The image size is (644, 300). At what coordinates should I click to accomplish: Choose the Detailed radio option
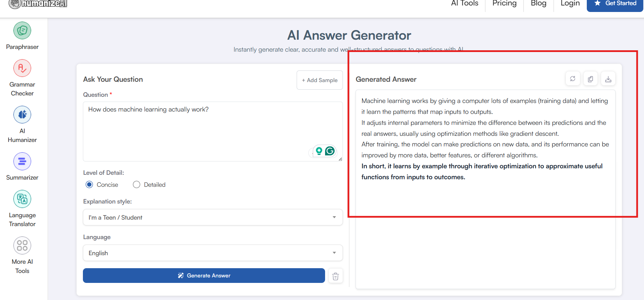137,185
